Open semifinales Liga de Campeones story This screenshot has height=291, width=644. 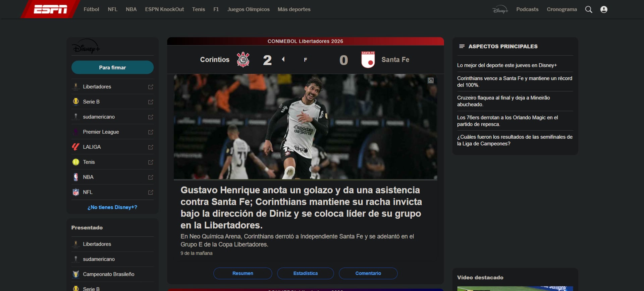click(x=515, y=140)
